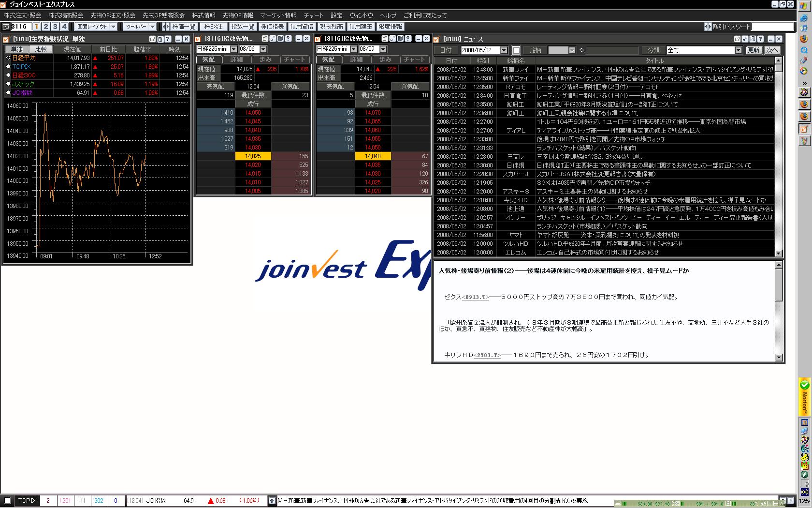Open help icon of the 08/09 futures panel
Viewport: 812px width, 508px height.
click(408, 39)
